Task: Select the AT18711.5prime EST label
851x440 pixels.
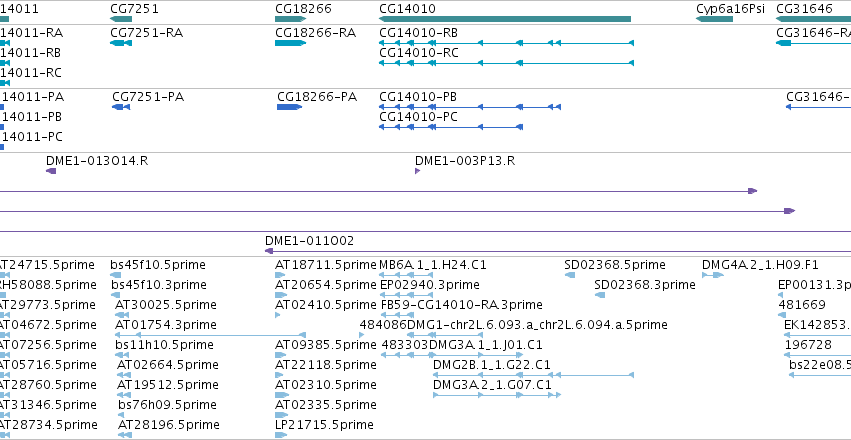Action: pyautogui.click(x=326, y=265)
